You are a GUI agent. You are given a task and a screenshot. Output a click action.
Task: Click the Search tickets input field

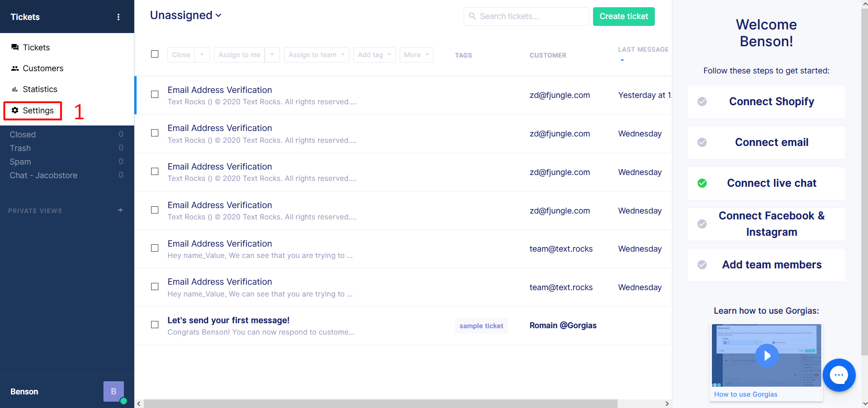tap(531, 17)
